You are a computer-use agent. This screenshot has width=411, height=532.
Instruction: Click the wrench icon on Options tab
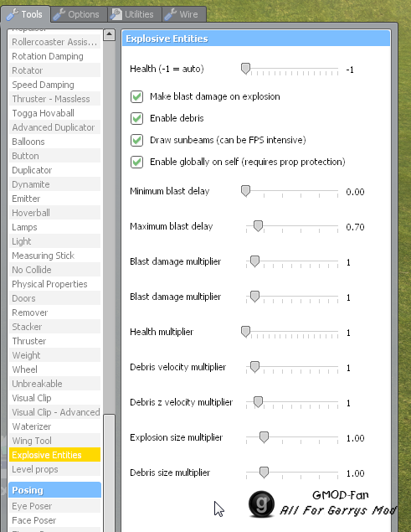[59, 14]
